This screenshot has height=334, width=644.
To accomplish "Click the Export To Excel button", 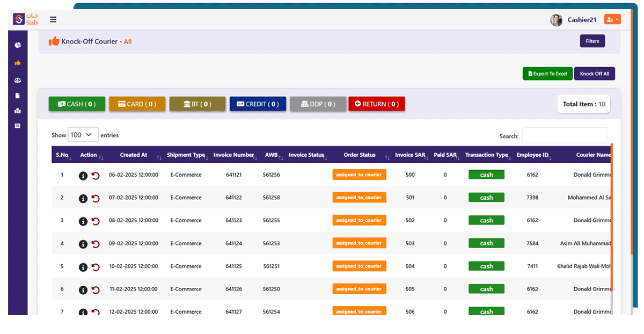I will [x=547, y=74].
